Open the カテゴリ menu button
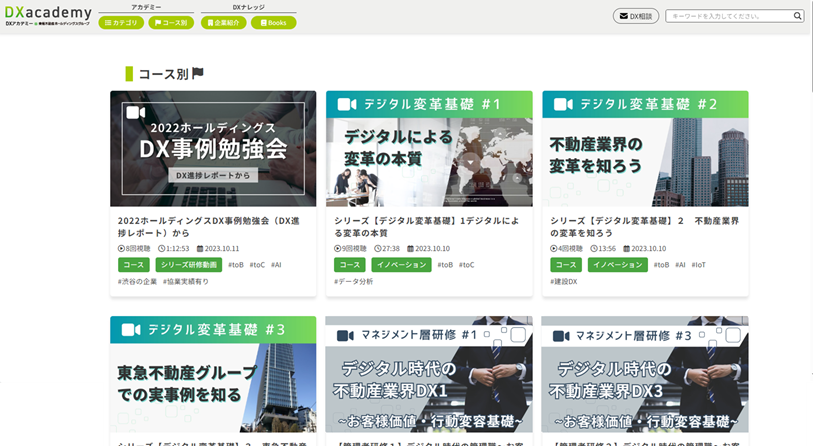Viewport: 813px width, 446px height. click(121, 23)
